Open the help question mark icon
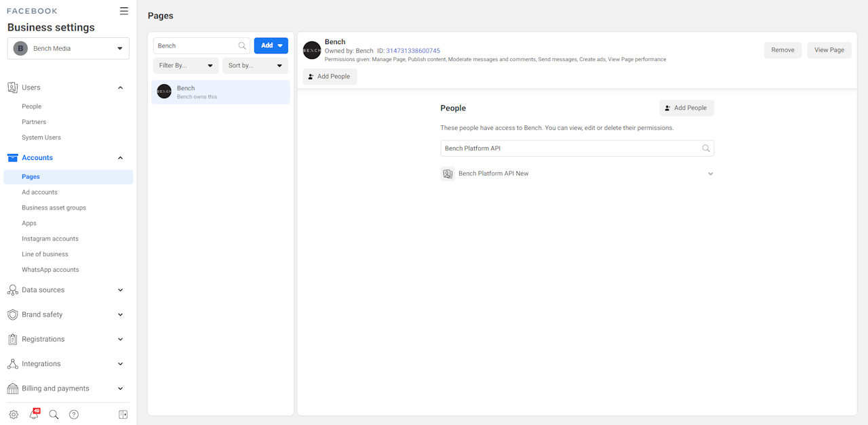This screenshot has height=425, width=868. [x=74, y=414]
